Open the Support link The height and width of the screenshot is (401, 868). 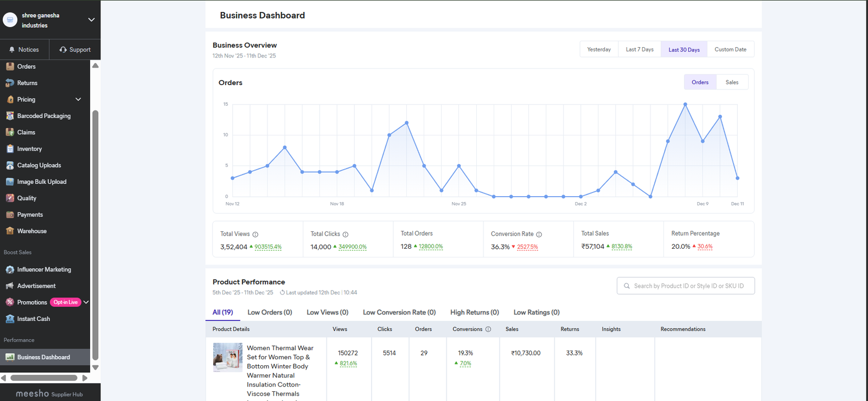75,50
